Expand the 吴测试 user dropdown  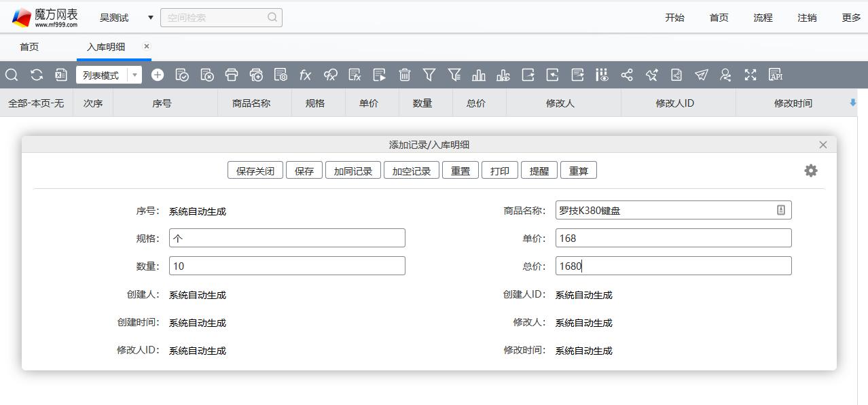coord(149,18)
